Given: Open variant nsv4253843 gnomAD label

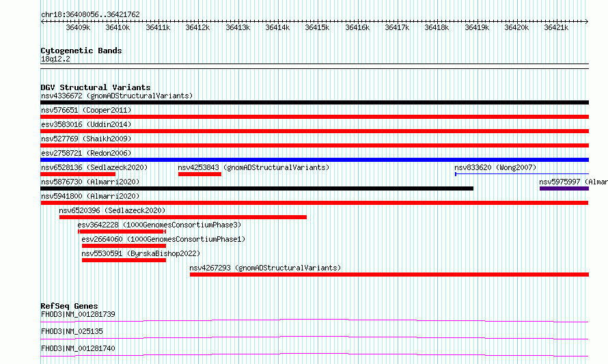Looking at the screenshot, I should (253, 167).
